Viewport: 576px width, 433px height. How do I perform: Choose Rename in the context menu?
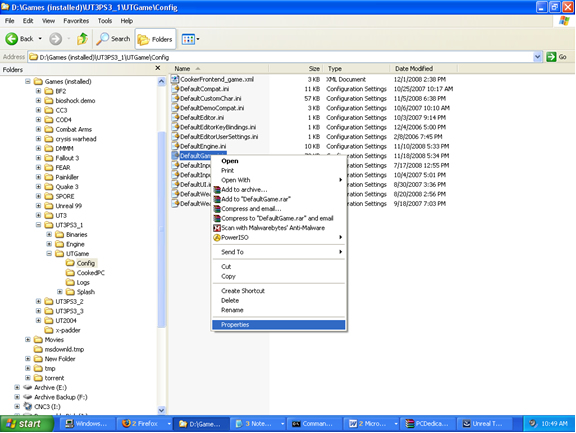279,310
